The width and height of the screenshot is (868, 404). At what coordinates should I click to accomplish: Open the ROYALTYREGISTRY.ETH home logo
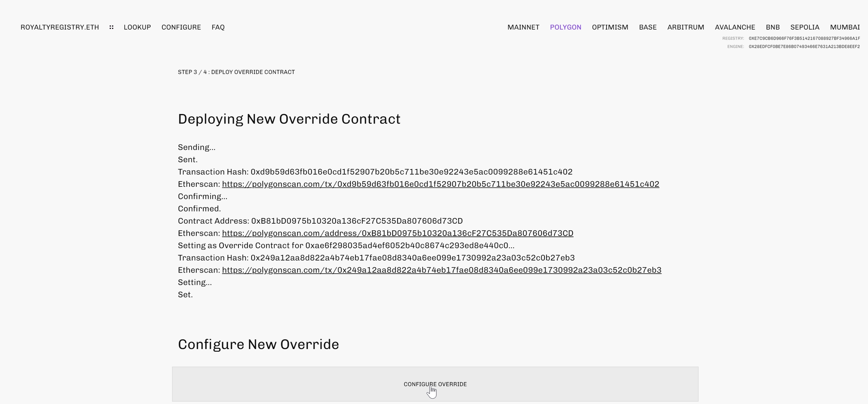tap(60, 27)
